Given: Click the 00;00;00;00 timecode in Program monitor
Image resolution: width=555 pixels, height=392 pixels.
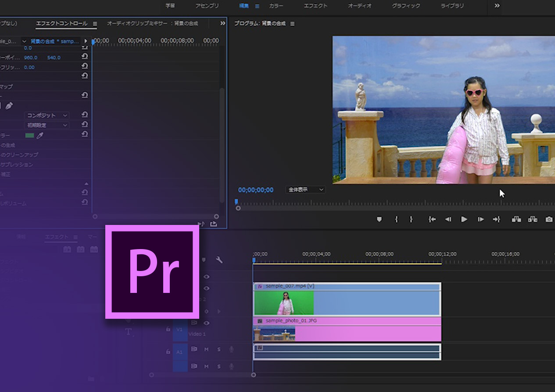Looking at the screenshot, I should click(x=255, y=190).
